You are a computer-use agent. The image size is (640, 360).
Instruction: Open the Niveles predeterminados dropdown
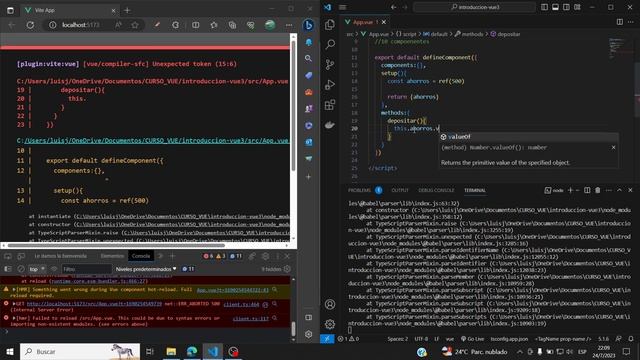pos(146,269)
